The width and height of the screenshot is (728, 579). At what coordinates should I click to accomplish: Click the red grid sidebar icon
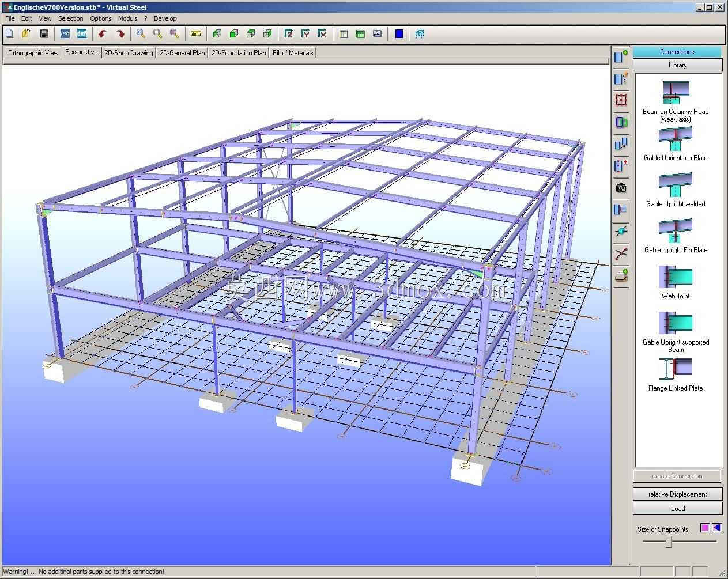click(621, 100)
